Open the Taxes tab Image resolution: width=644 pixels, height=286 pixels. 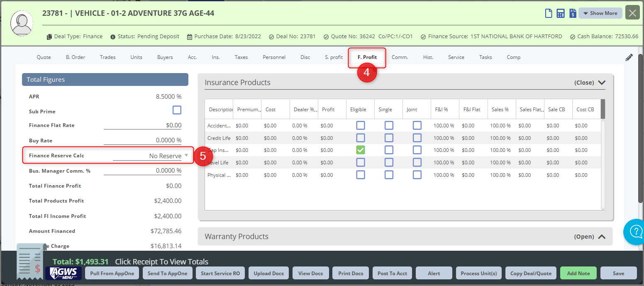point(241,57)
